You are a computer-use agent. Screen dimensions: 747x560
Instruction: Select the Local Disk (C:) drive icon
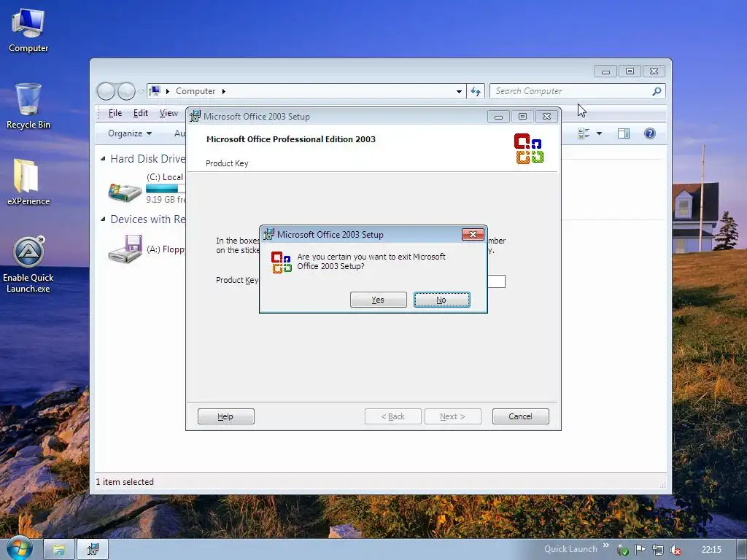point(125,192)
